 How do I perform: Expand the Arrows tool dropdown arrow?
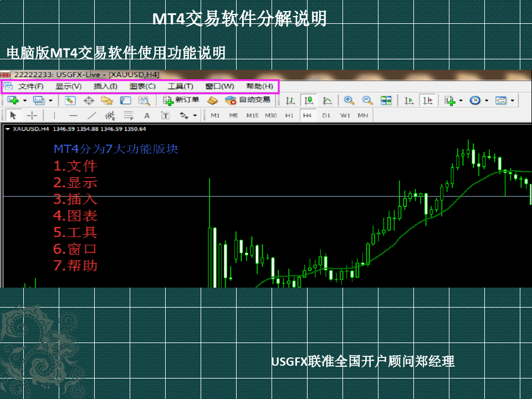tap(195, 116)
